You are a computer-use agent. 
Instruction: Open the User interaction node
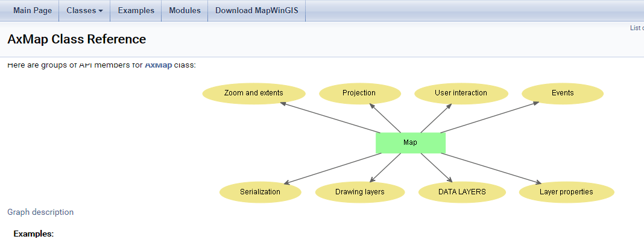click(461, 94)
